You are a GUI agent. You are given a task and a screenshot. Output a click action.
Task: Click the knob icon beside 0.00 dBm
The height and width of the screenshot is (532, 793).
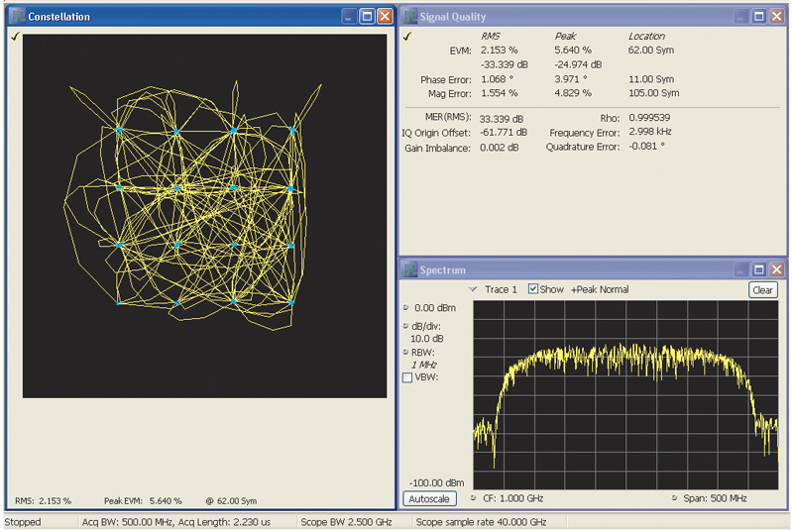[x=405, y=307]
